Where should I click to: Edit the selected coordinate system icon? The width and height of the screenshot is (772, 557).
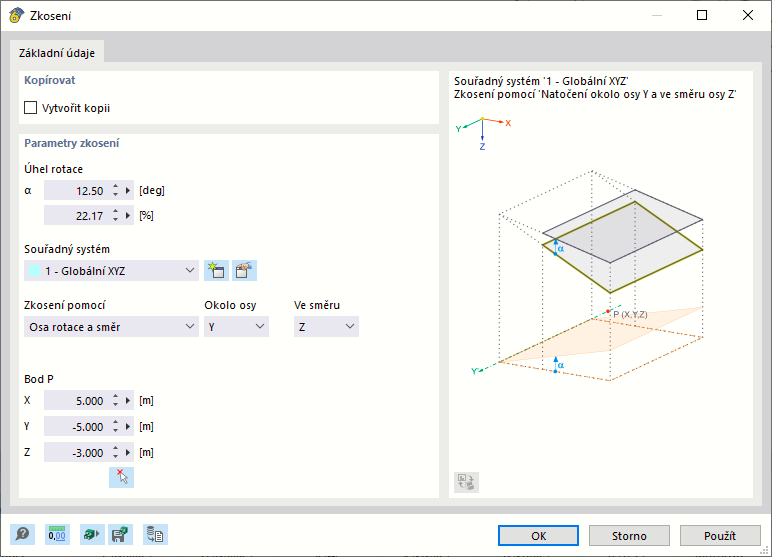244,271
